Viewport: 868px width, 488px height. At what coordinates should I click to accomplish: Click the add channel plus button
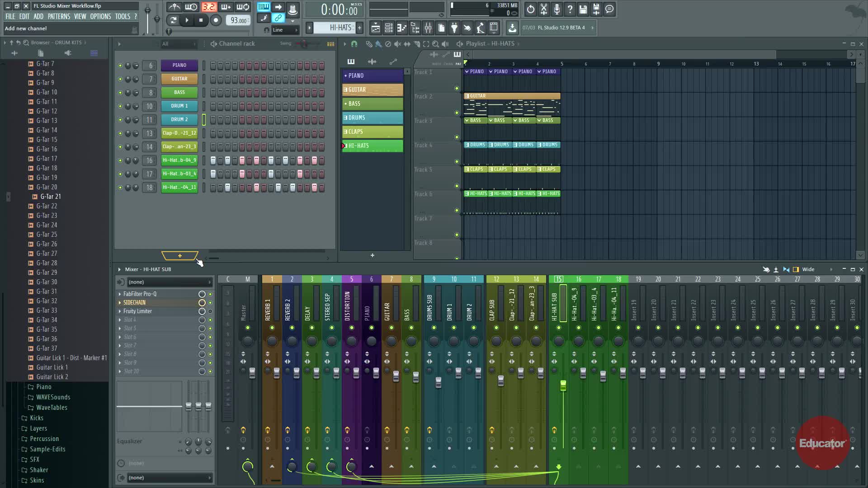(179, 256)
